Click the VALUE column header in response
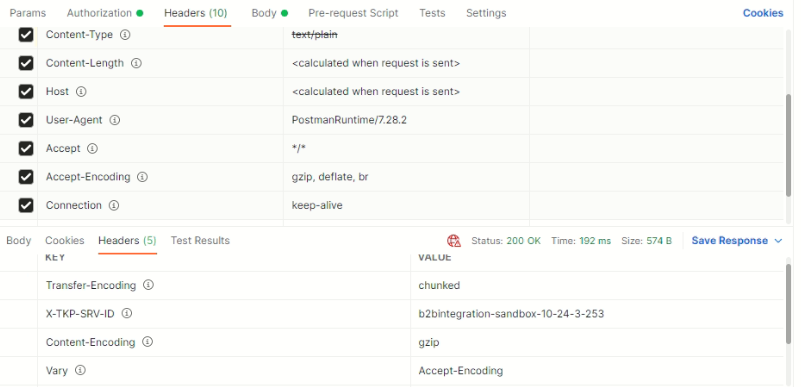Image resolution: width=801 pixels, height=387 pixels. pyautogui.click(x=435, y=257)
